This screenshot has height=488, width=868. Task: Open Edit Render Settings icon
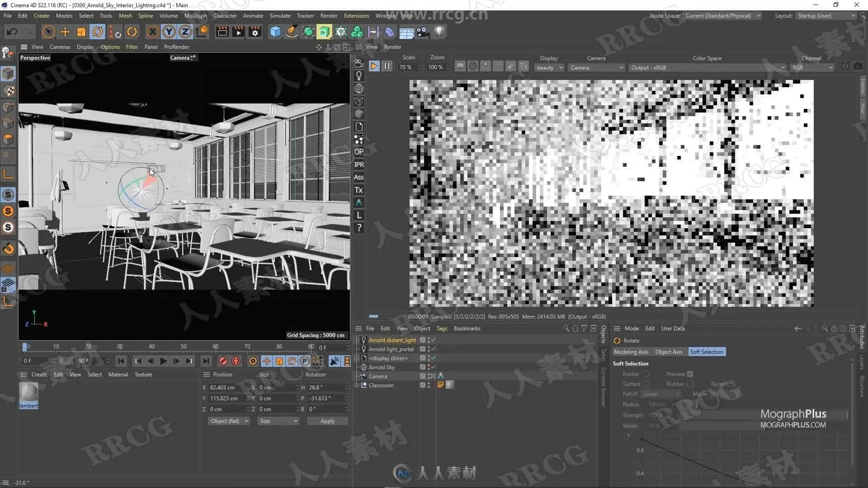coord(255,32)
